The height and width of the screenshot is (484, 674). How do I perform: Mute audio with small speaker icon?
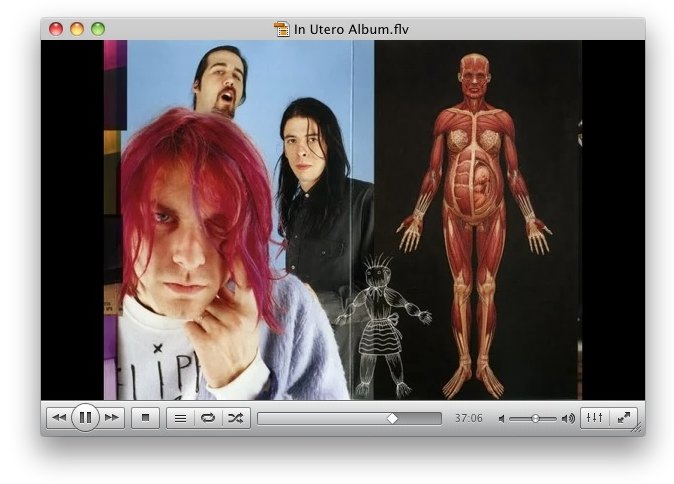coord(501,419)
